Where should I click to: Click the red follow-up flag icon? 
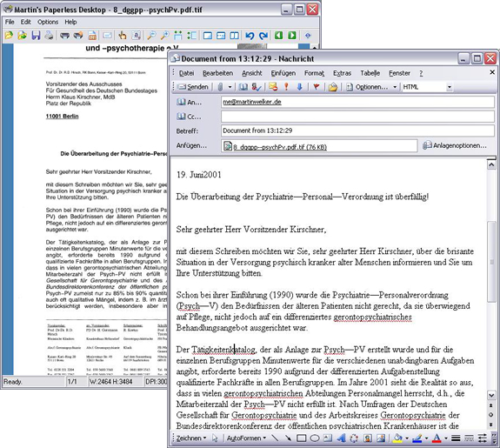[x=316, y=87]
